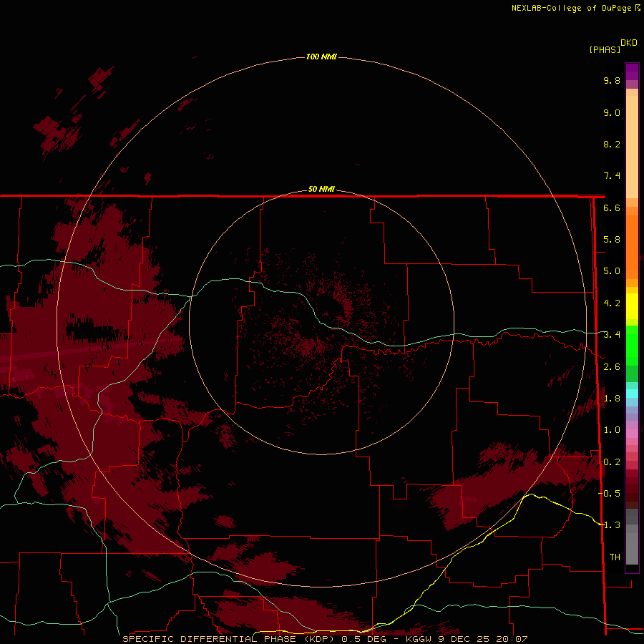644x644 pixels.
Task: Select the 1.0 legend value
Action: point(612,430)
